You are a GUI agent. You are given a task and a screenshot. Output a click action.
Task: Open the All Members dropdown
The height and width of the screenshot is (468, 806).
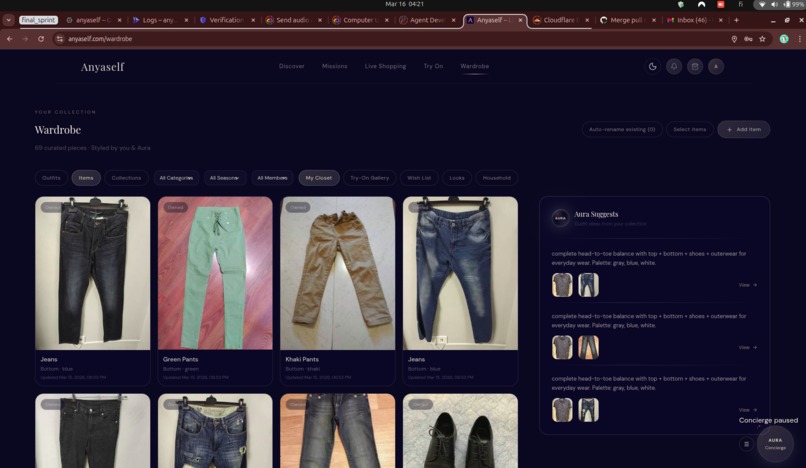click(x=272, y=178)
